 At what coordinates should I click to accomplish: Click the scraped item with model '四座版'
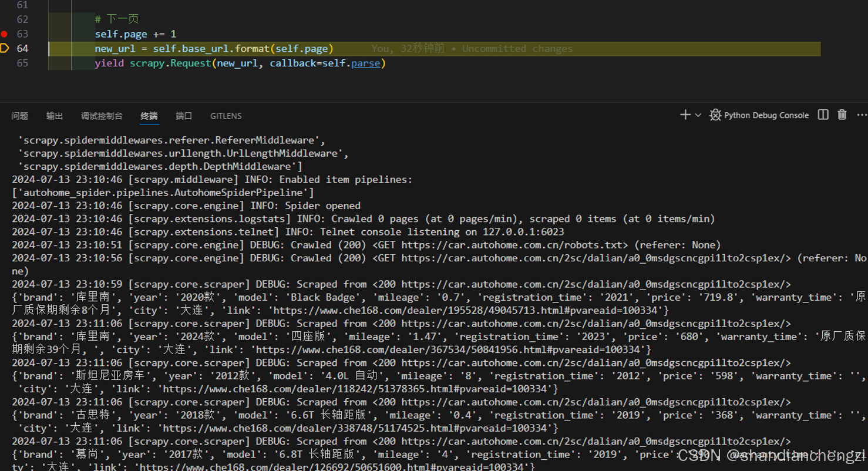coord(439,343)
